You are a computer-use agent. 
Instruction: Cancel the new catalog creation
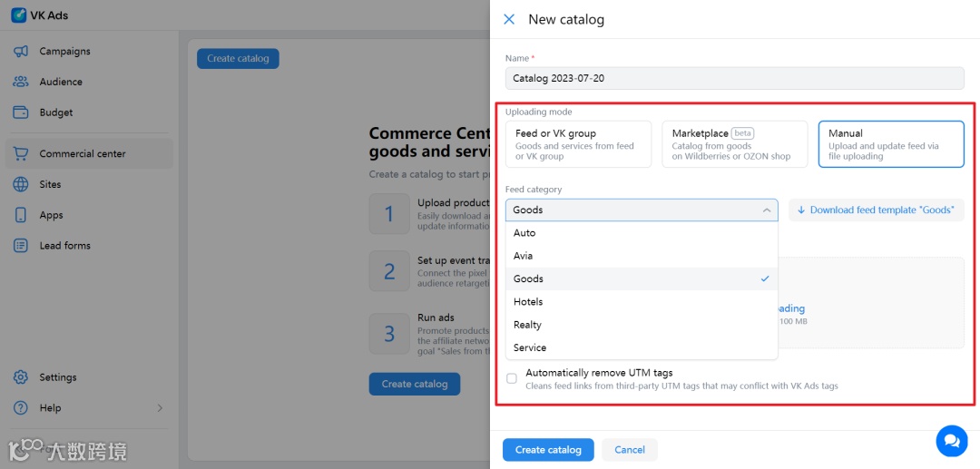point(630,450)
